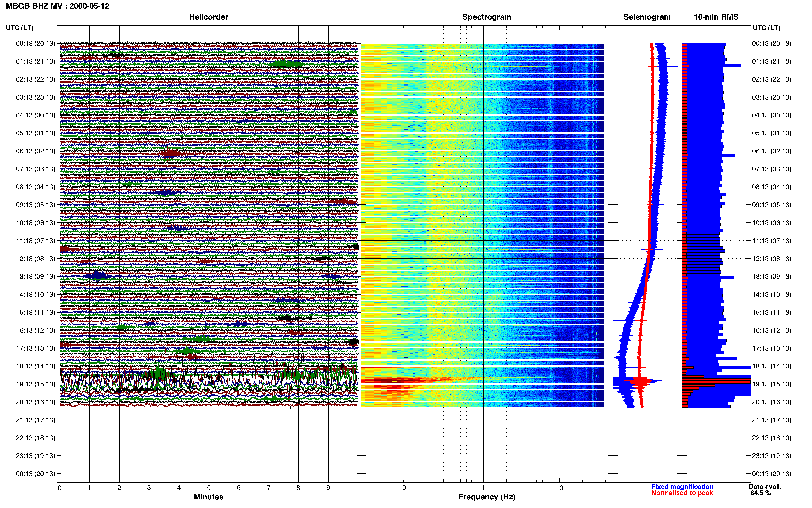Screen dimensions: 812x508
Task: Click the right 'UTC (LT)' axis label
Action: pyautogui.click(x=767, y=28)
